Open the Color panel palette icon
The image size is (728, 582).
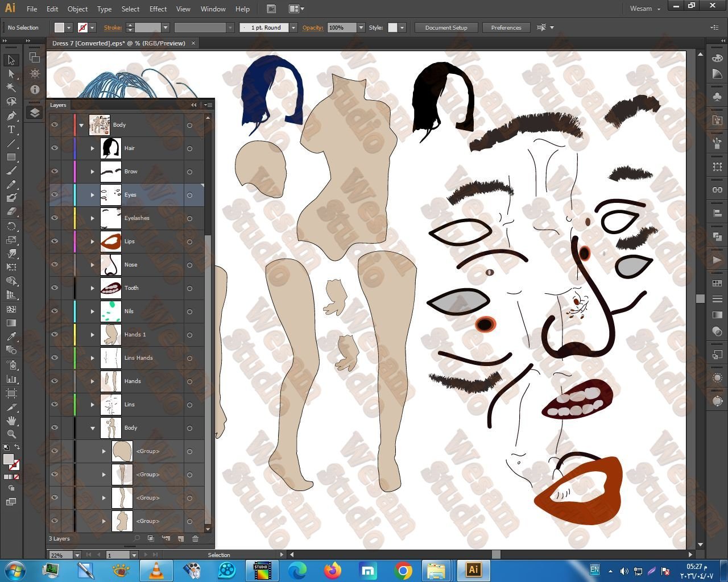click(x=717, y=58)
